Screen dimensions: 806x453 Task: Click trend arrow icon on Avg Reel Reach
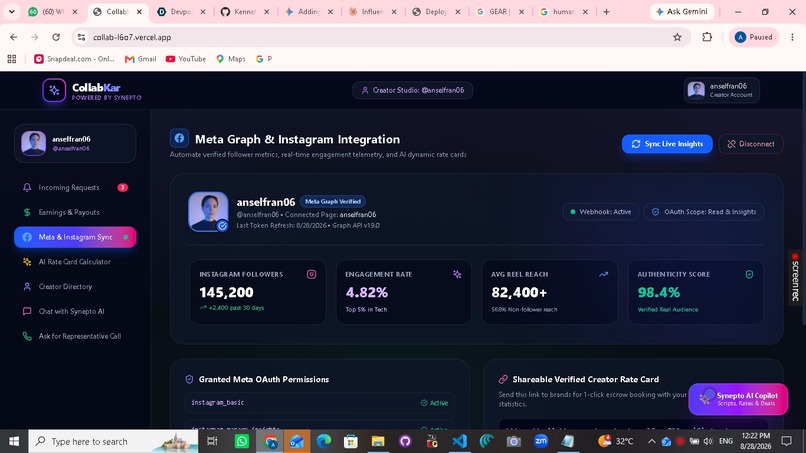coord(603,275)
